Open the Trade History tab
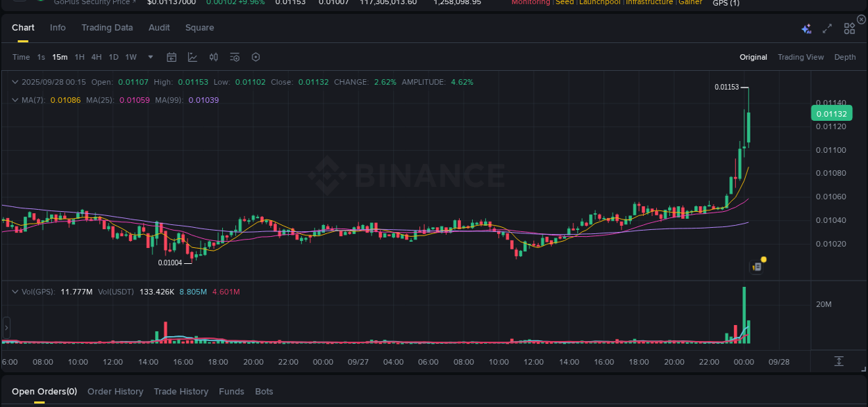This screenshot has height=407, width=868. pos(181,391)
